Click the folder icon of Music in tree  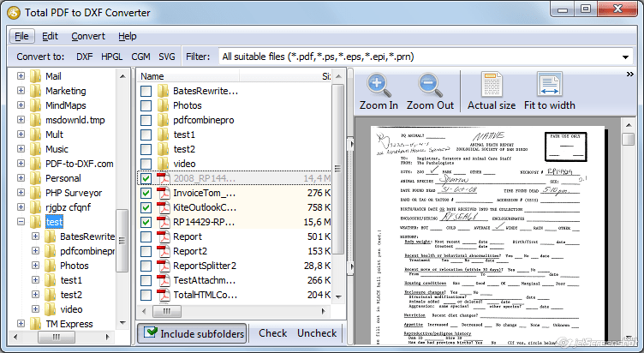(36, 149)
